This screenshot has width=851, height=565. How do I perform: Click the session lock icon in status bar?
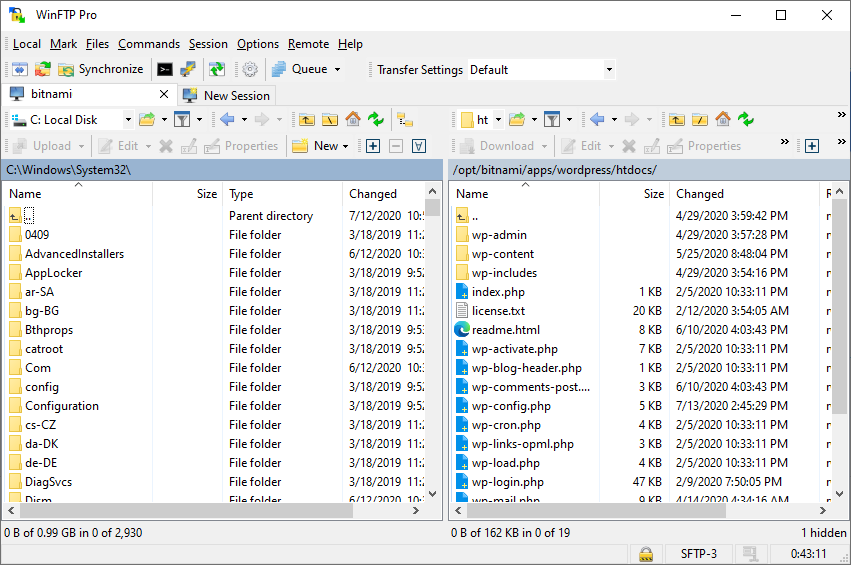[646, 554]
